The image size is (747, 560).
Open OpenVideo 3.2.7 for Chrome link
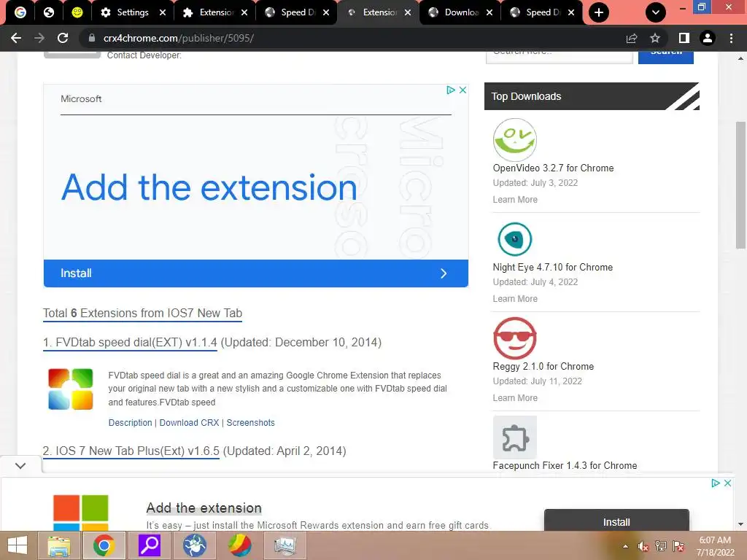pos(553,168)
